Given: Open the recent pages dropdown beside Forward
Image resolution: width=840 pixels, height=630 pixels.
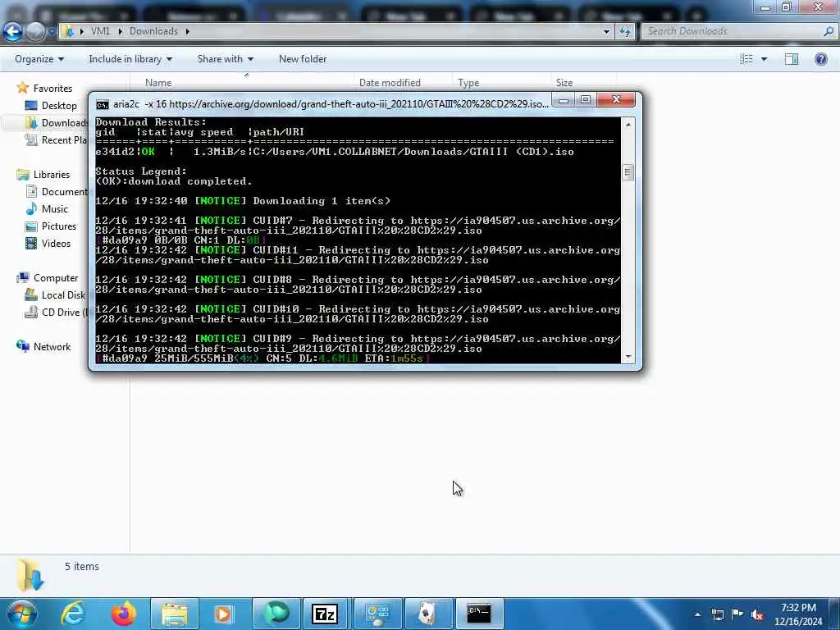Looking at the screenshot, I should coord(52,32).
